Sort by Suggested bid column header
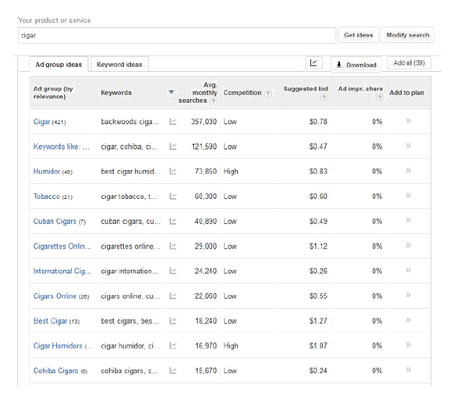 tap(306, 89)
